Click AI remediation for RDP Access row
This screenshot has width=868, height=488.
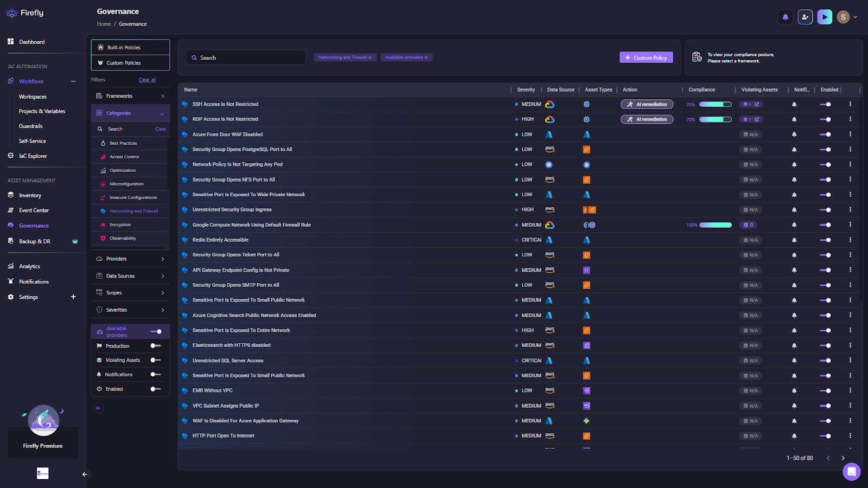pos(647,119)
